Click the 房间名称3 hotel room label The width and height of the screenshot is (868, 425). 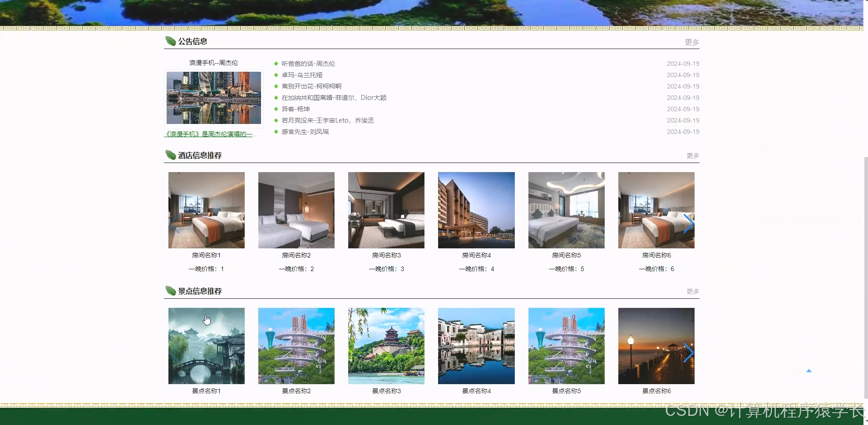386,255
